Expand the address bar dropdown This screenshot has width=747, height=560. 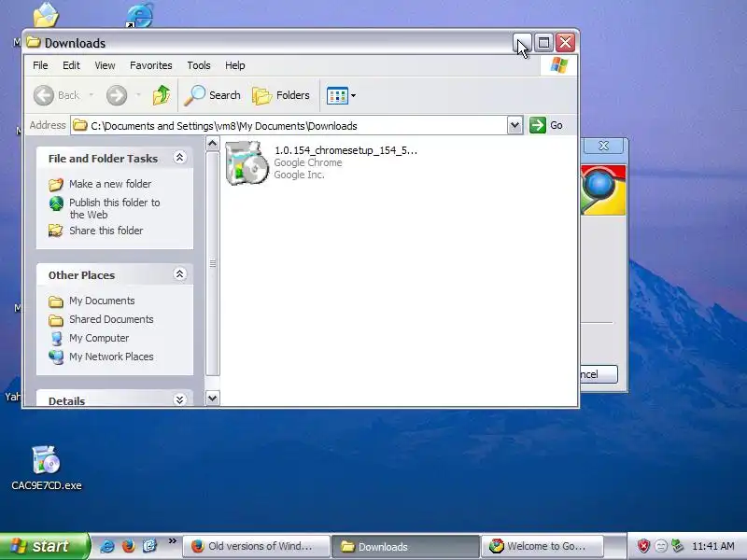coord(514,126)
